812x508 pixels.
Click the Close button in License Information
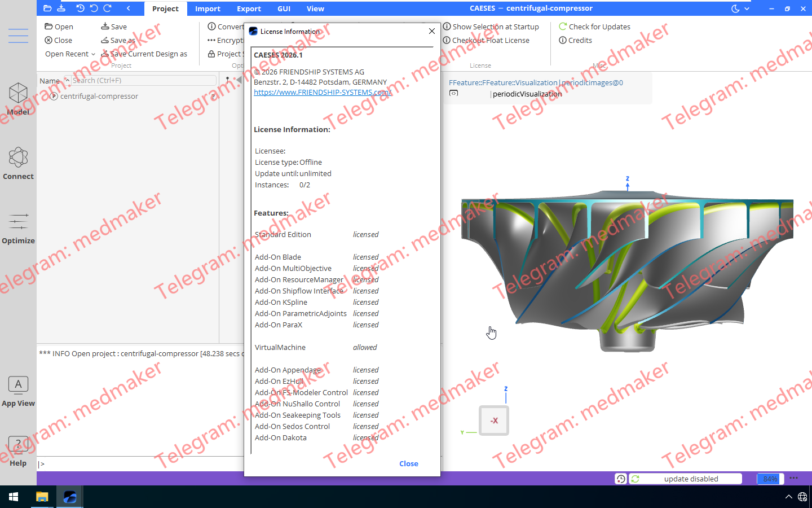point(409,463)
